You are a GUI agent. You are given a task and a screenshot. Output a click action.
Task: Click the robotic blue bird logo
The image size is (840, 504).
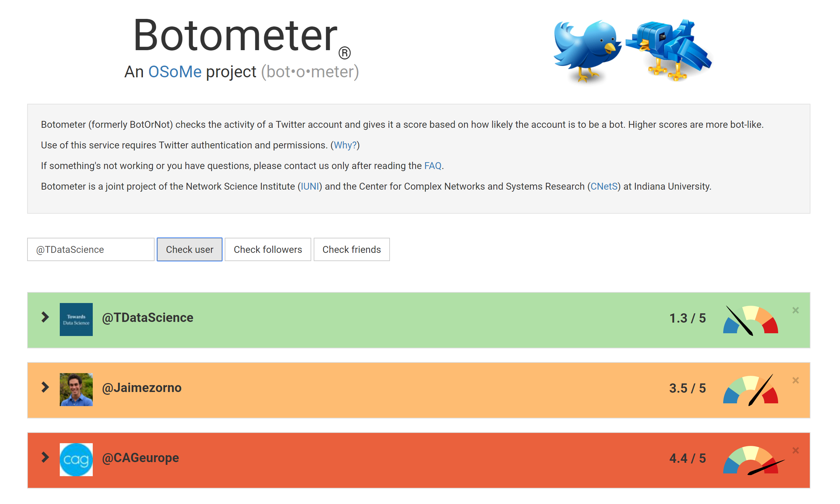tap(669, 50)
